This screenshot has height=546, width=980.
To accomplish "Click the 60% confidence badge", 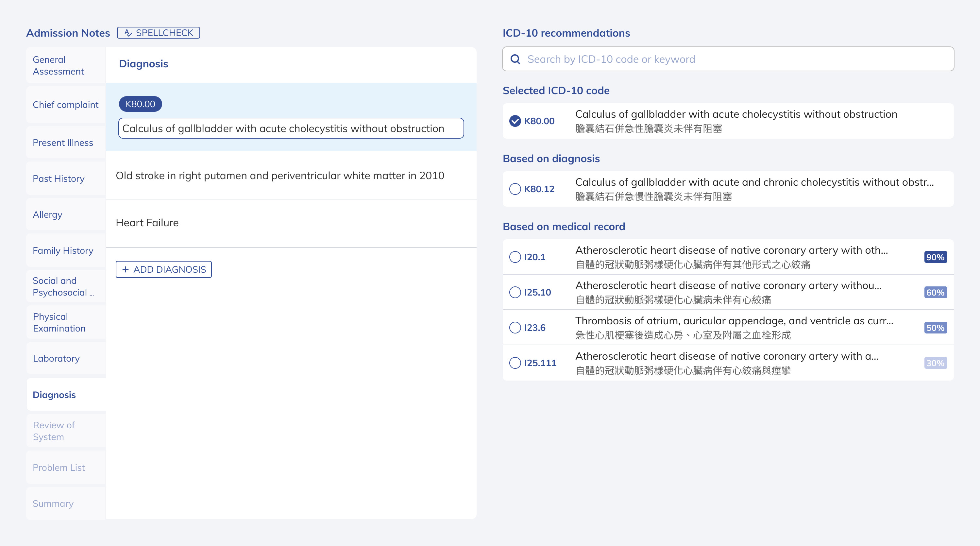I will click(935, 293).
